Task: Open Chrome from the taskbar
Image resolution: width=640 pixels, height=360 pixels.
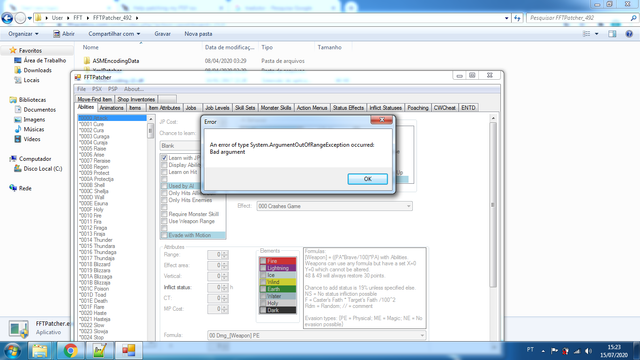Action: [70, 351]
